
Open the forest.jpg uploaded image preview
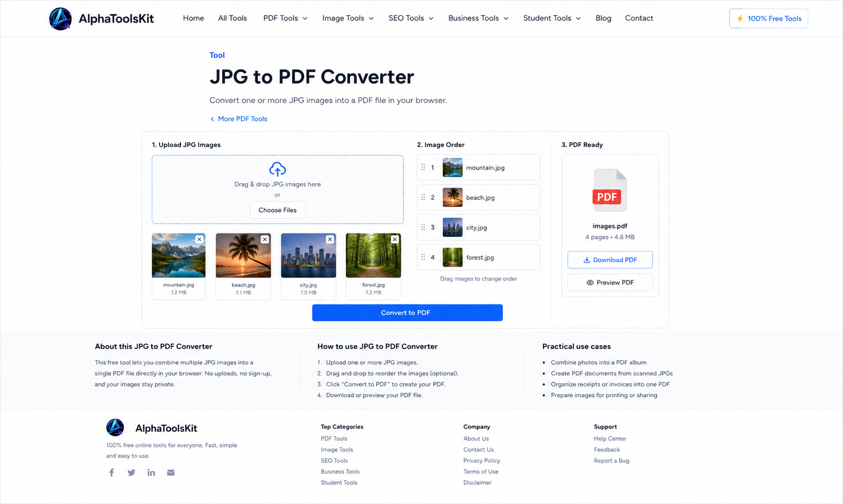373,255
